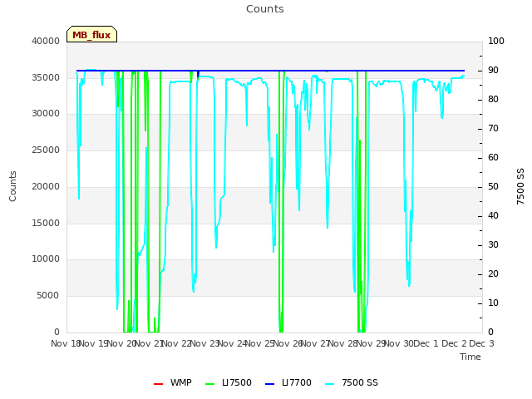This screenshot has width=532, height=399.
Task: Click the 30000 tick on the left axis
Action: (46, 113)
